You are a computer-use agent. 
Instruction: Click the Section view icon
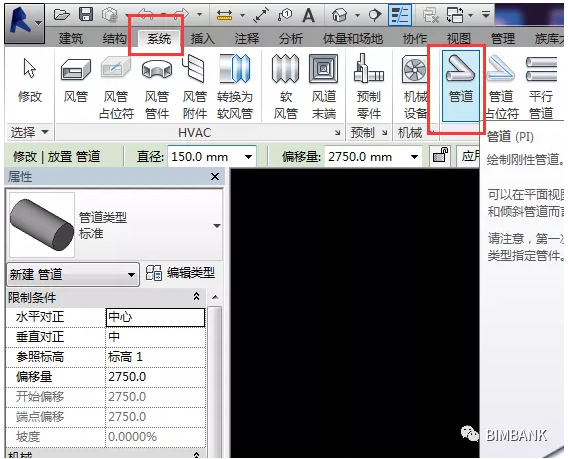tap(375, 15)
